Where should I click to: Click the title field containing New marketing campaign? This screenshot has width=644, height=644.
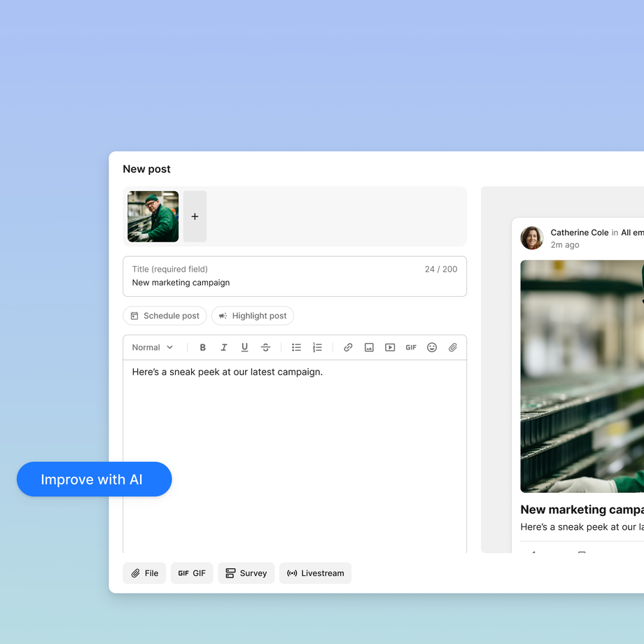(295, 276)
